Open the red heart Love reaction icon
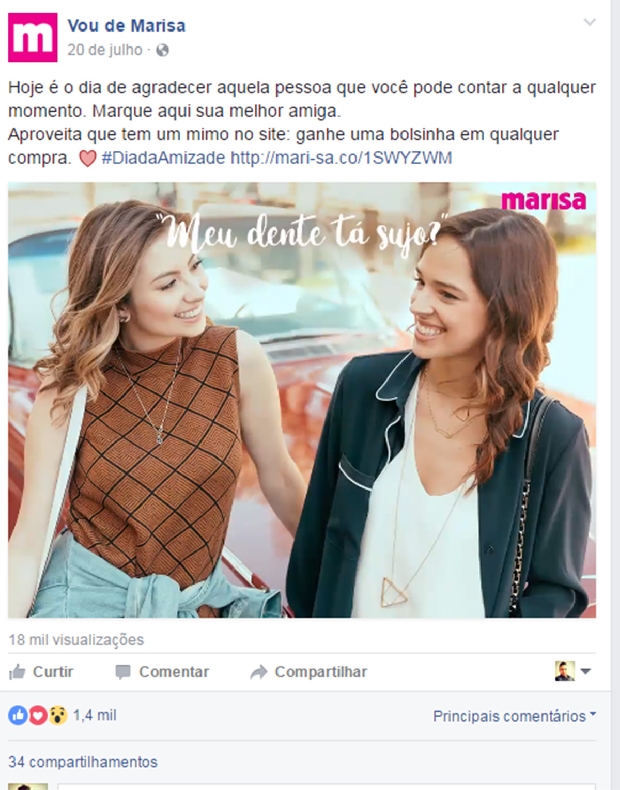This screenshot has height=790, width=620. pos(38,715)
